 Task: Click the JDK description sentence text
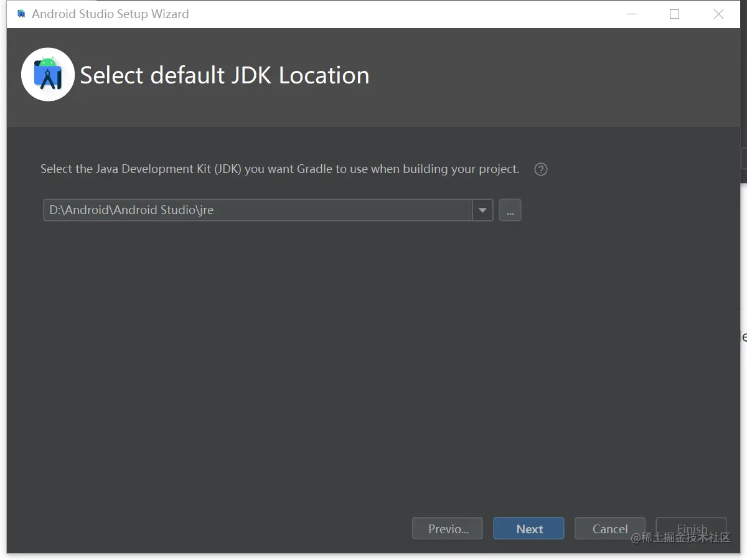(280, 169)
